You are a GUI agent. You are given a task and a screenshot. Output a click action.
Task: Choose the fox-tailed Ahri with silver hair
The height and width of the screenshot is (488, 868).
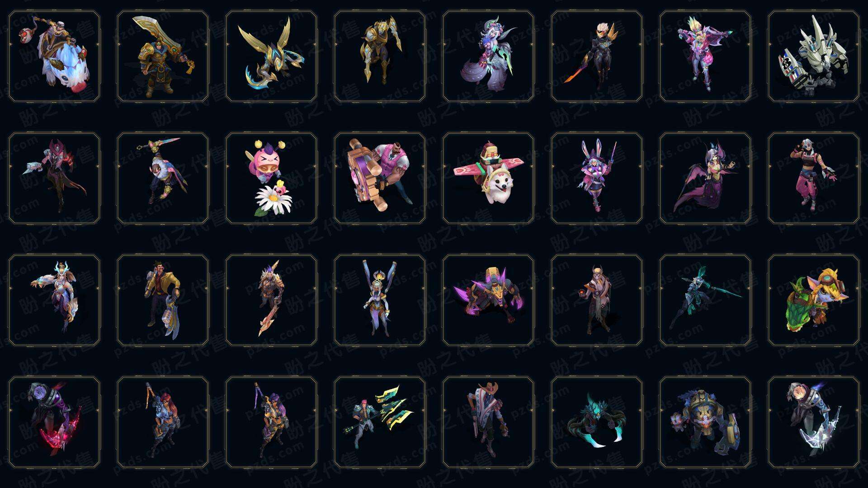coord(488,56)
